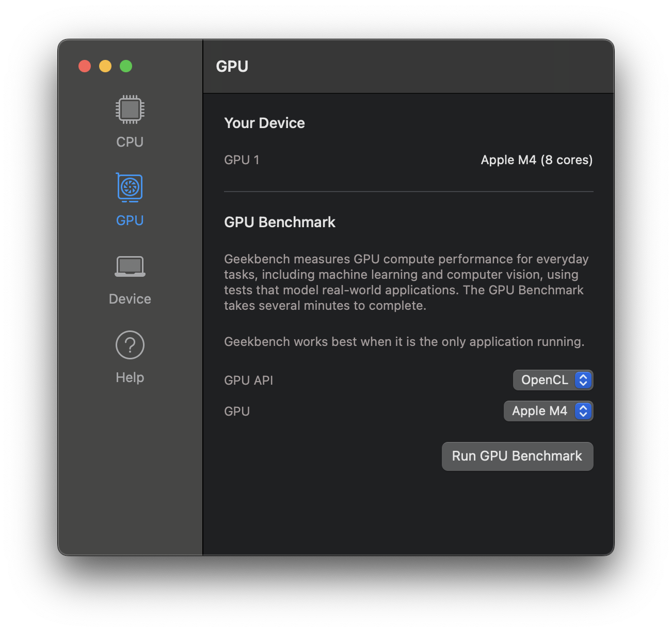Open Help question mark icon

(130, 345)
